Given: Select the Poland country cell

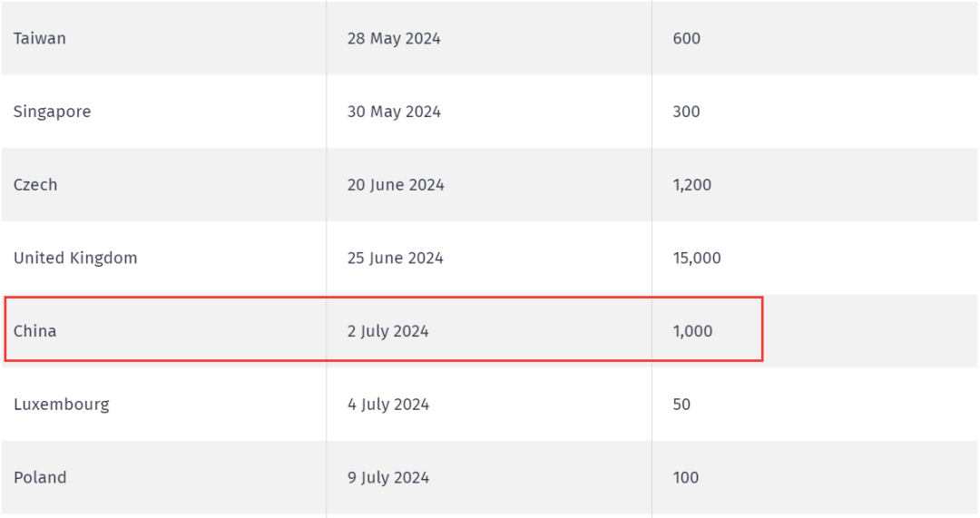Looking at the screenshot, I should click(x=163, y=477).
